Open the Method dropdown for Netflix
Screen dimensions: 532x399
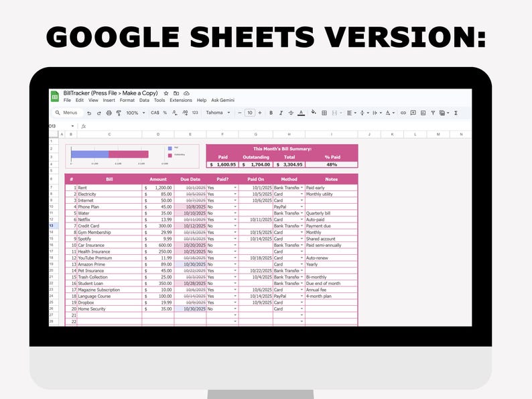(302, 220)
